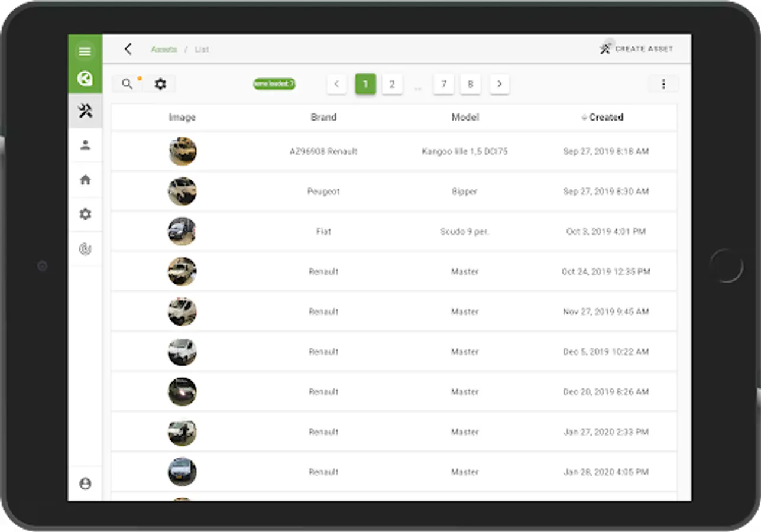Open thumbnail of Nov 27, 2019 Renault
Screen dimensions: 761x532
pos(182,312)
